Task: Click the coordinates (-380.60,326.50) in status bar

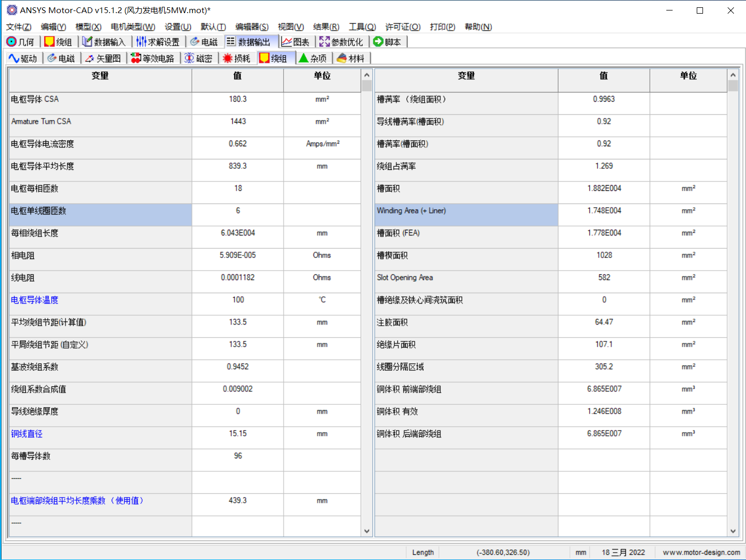Action: click(503, 552)
